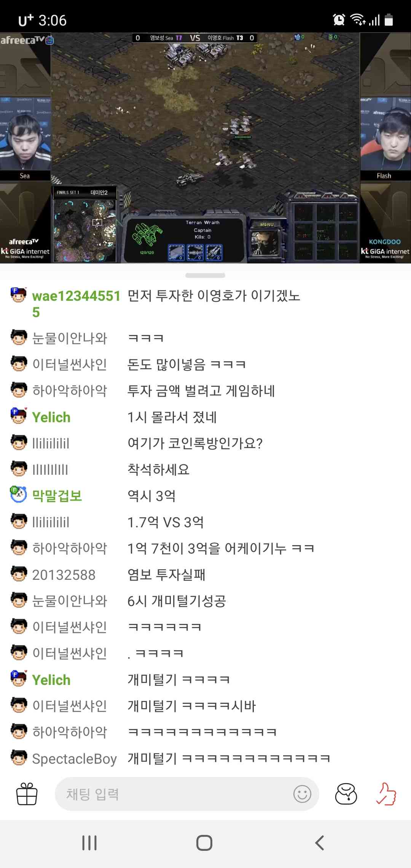
Task: Open the gift box icon
Action: [27, 794]
